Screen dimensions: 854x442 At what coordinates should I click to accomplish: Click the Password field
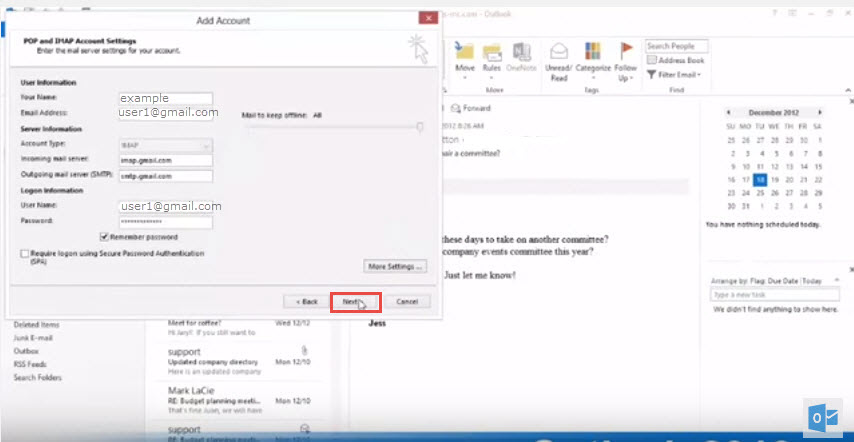click(x=166, y=223)
